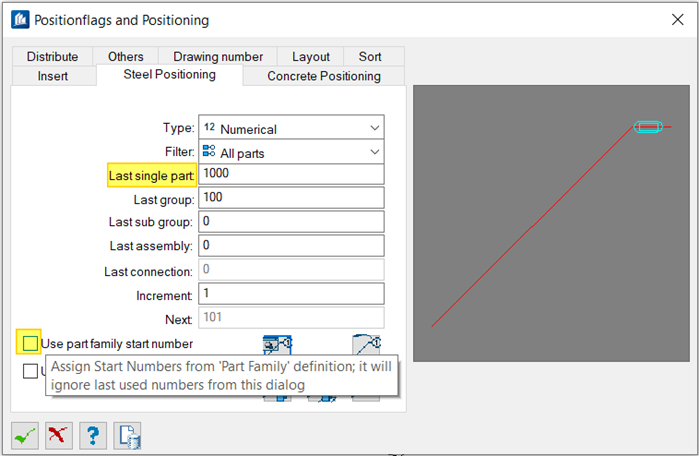Click the curved-line numbered flag icon

pyautogui.click(x=366, y=345)
